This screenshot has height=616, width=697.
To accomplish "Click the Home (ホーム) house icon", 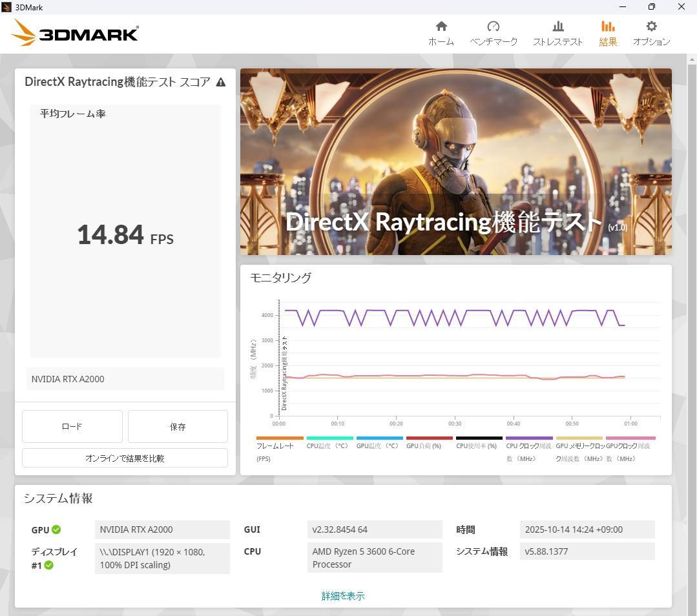I will click(x=441, y=26).
